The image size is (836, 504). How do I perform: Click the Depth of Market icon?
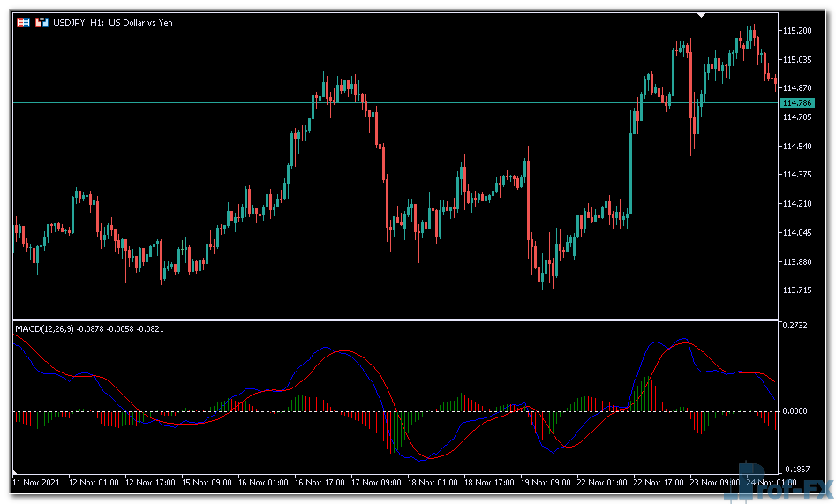coord(41,22)
